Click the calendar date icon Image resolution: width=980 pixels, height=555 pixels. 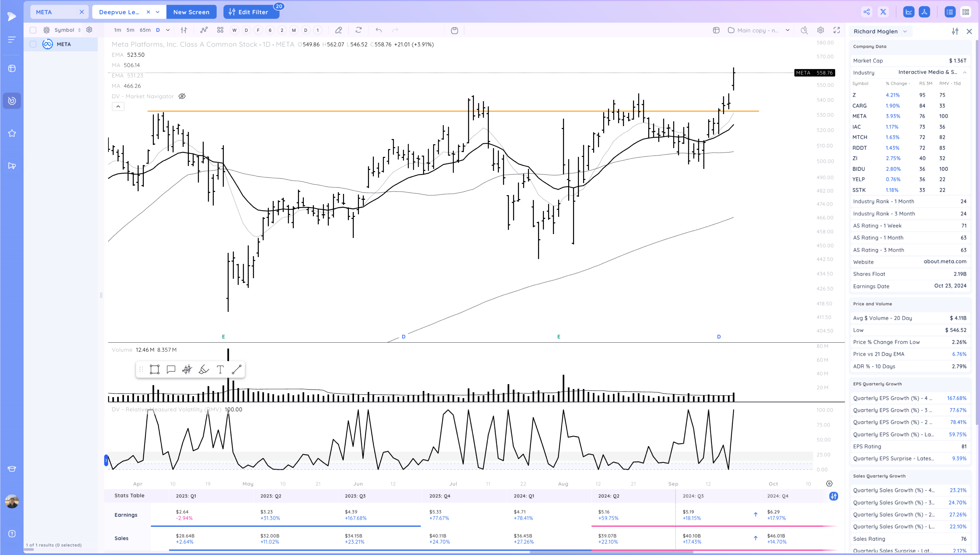click(x=454, y=30)
